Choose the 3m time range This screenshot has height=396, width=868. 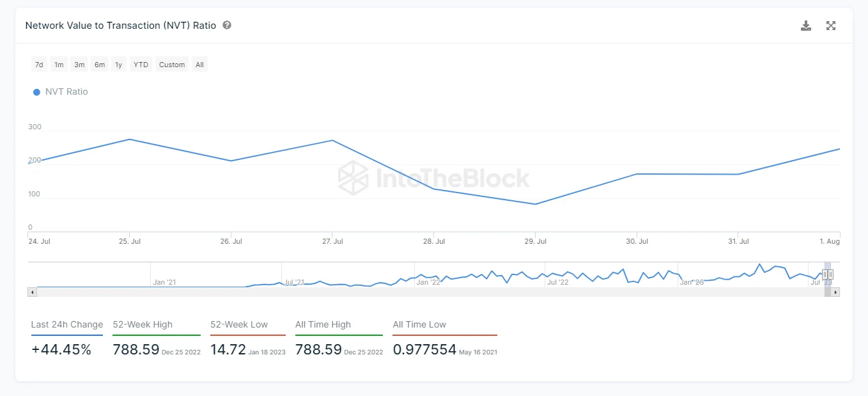click(x=79, y=65)
